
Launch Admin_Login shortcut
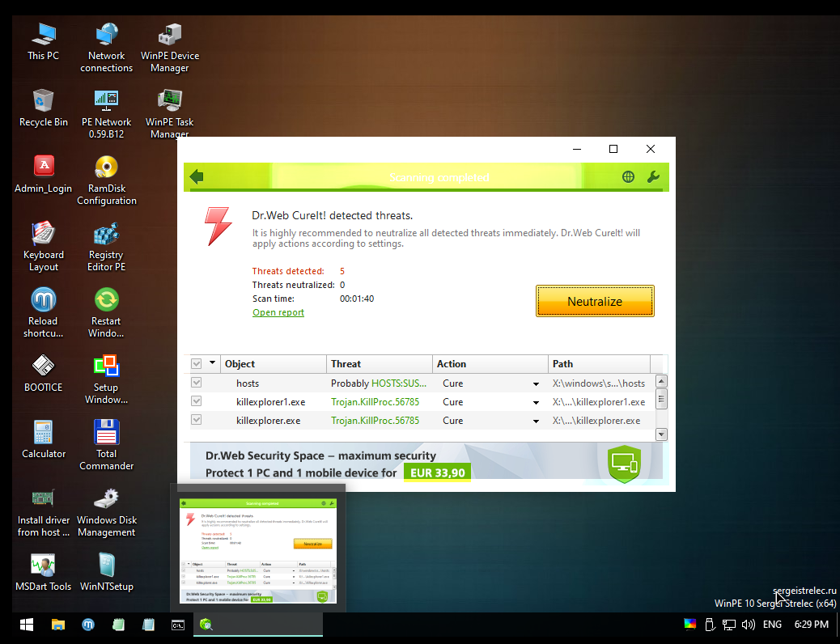[x=44, y=175]
